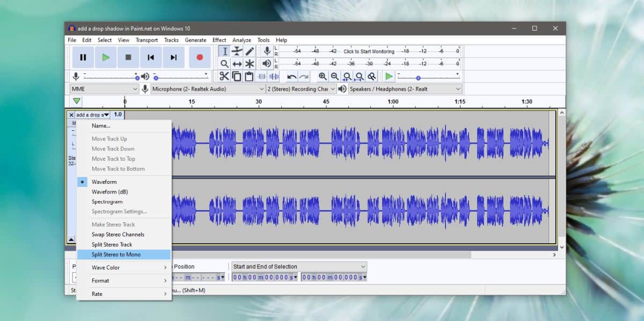Image resolution: width=644 pixels, height=321 pixels.
Task: Expand the Format submenu
Action: [x=124, y=280]
